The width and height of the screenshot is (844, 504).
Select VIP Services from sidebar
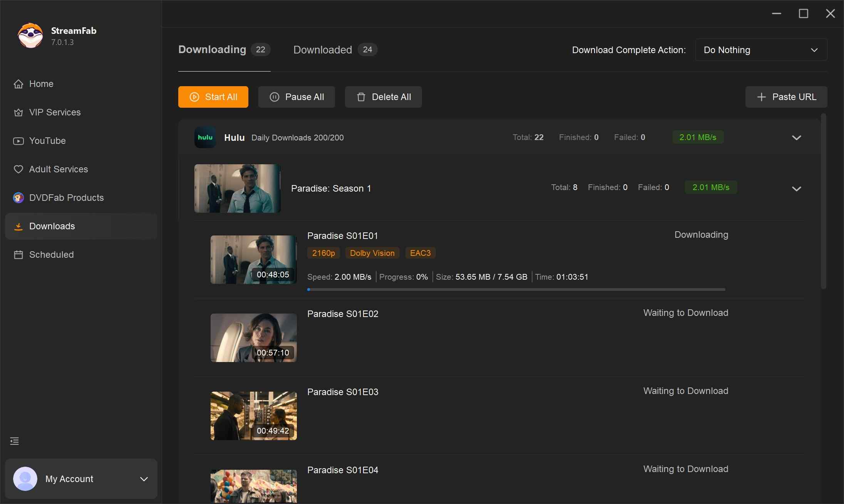pos(54,112)
